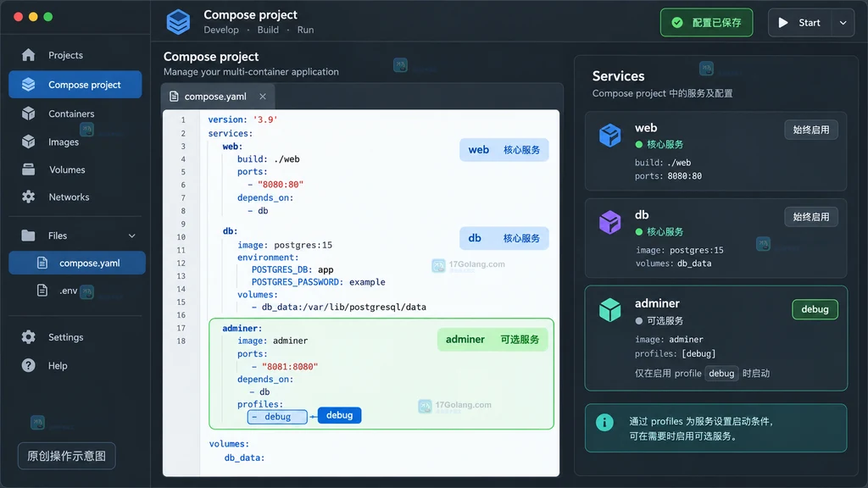The height and width of the screenshot is (488, 868).
Task: Click the Projects home icon
Action: tap(28, 55)
